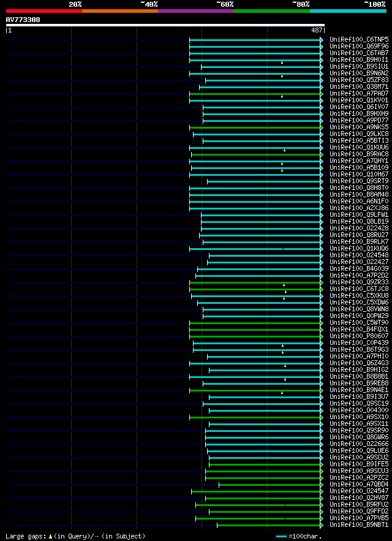Open the UniRef100_A7QHY1 hit label
The image size is (392, 541).
click(359, 161)
